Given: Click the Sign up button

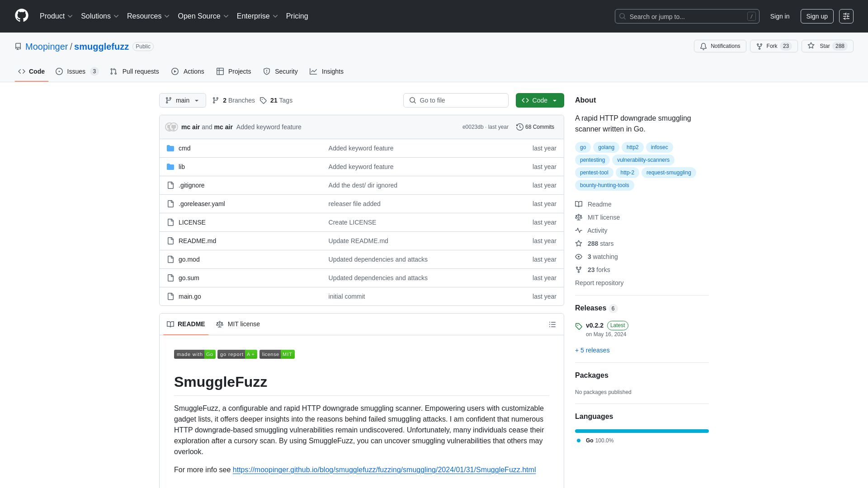Looking at the screenshot, I should (817, 16).
